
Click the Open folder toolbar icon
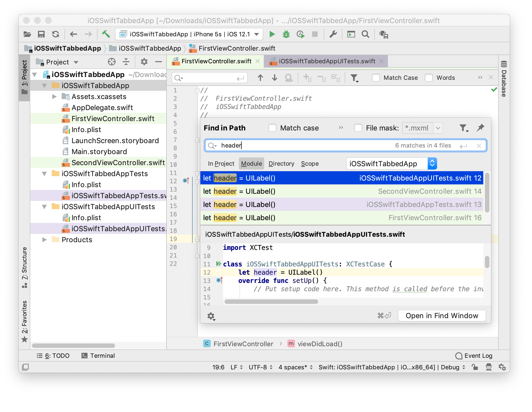click(27, 34)
